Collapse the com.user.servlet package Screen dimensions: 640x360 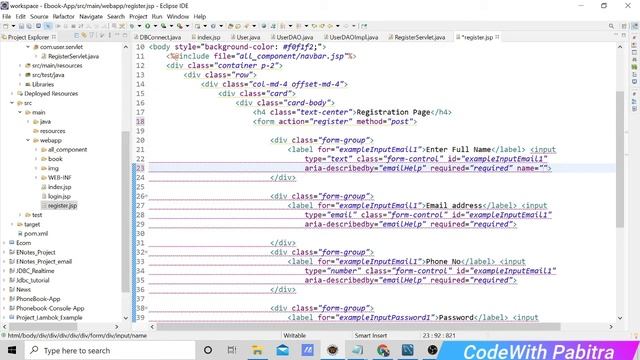tap(28, 47)
